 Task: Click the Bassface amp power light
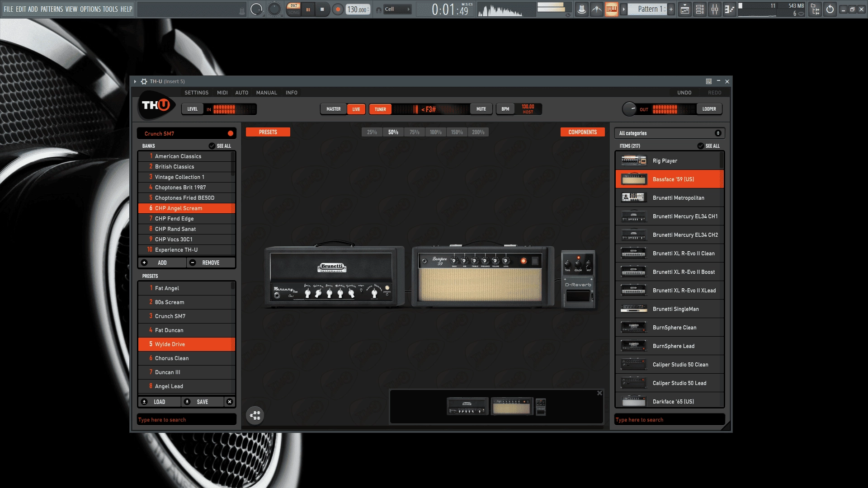pyautogui.click(x=524, y=261)
